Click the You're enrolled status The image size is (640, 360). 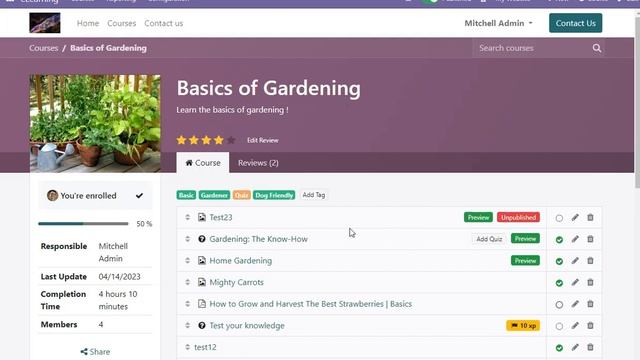[95, 196]
